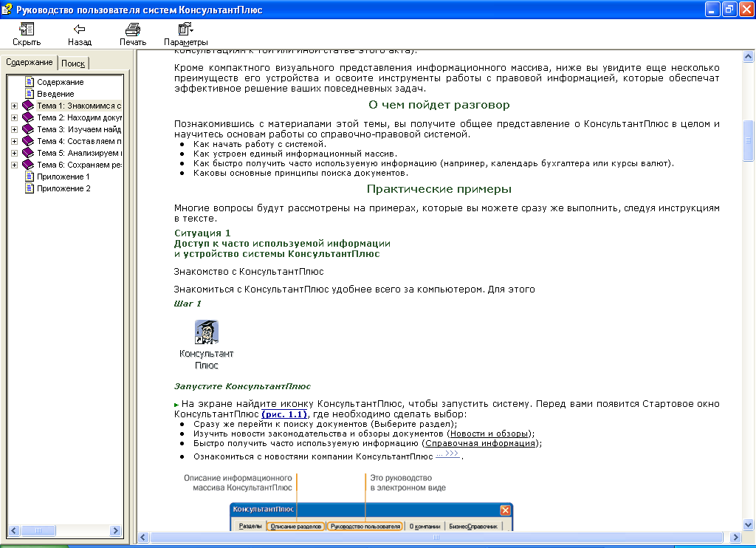Click the page icon next to Введение
Viewport: 756px width, 548px height.
click(x=30, y=94)
